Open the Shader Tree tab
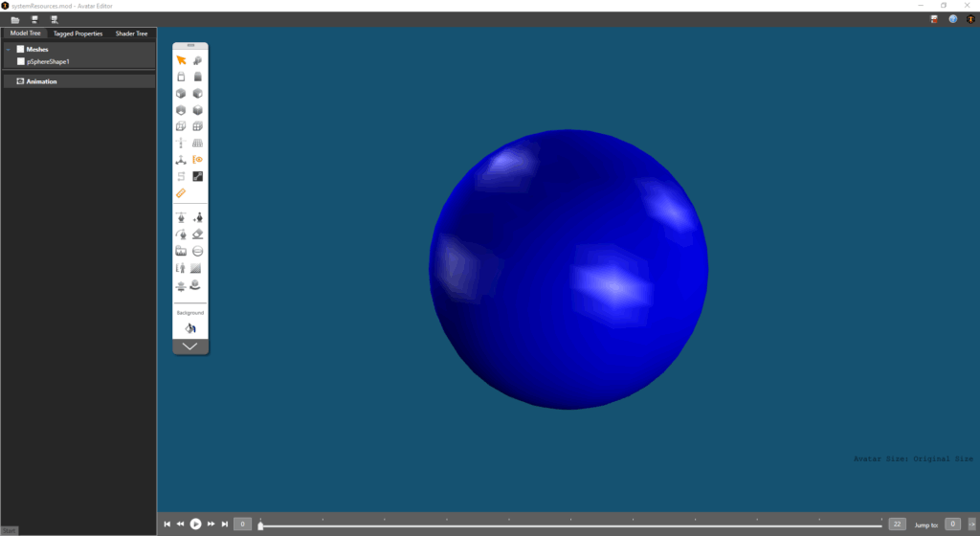This screenshot has width=980, height=536. coord(131,33)
